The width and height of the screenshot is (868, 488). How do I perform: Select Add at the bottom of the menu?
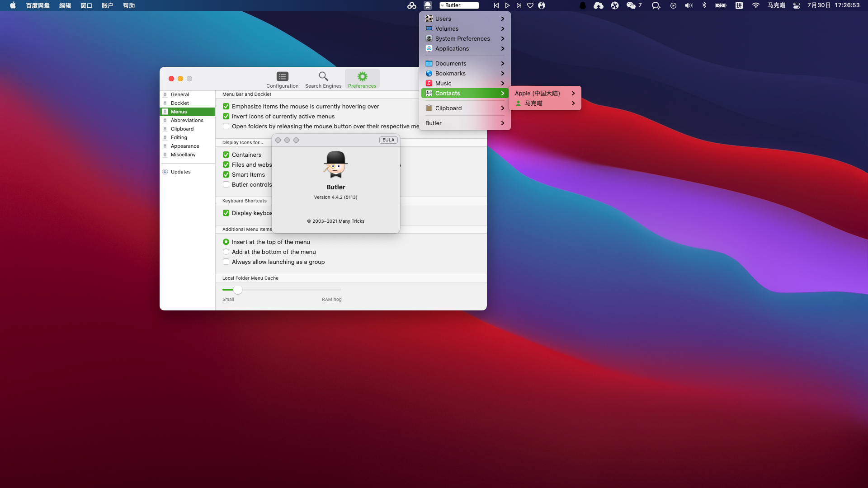[x=226, y=252]
